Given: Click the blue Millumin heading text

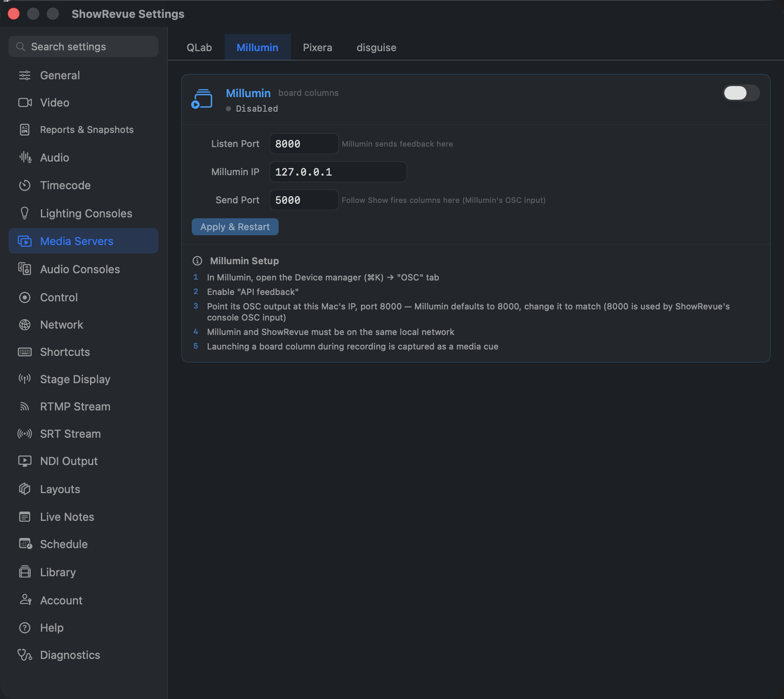Looking at the screenshot, I should [x=248, y=93].
